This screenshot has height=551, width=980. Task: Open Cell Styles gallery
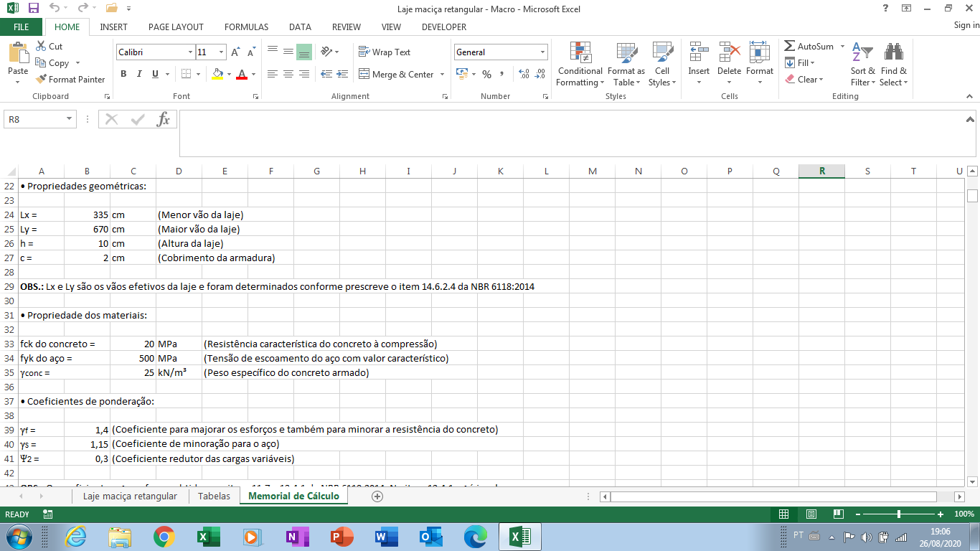click(x=662, y=65)
